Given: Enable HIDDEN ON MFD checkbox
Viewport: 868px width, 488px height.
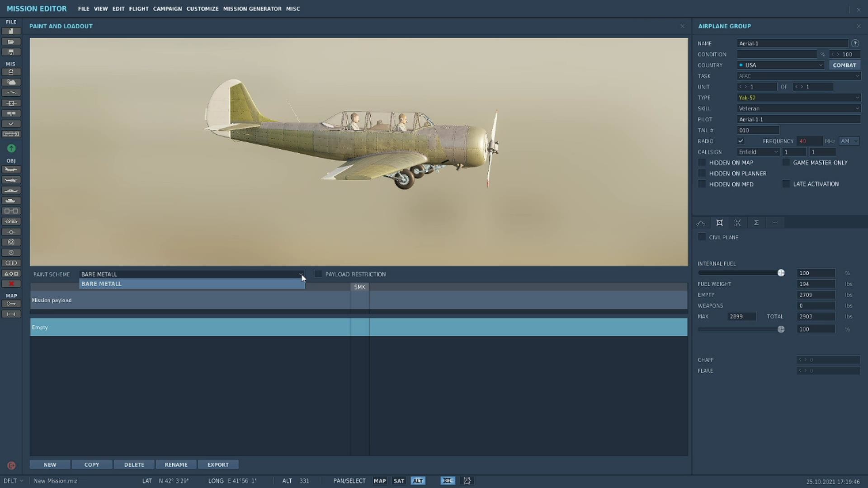Looking at the screenshot, I should tap(702, 184).
